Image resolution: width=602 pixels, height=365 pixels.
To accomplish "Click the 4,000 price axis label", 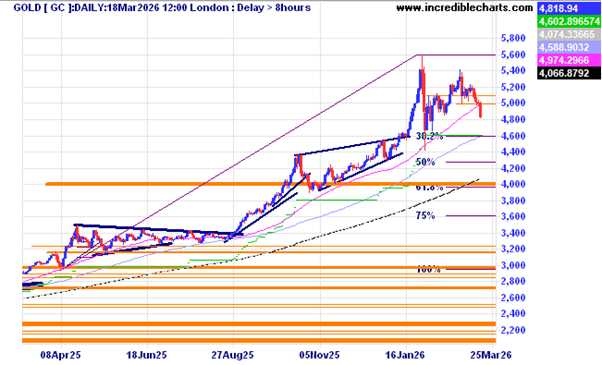I will [513, 184].
